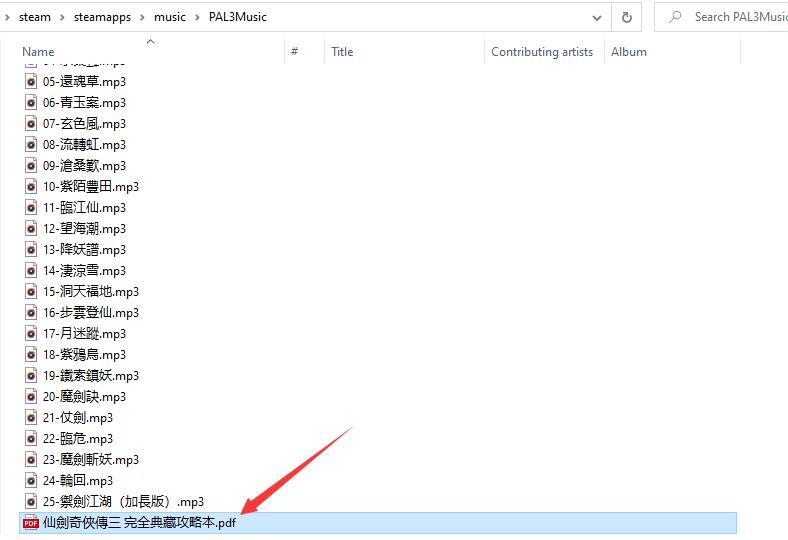Click mp3 icon of 06-青玉案.mp3
The width and height of the screenshot is (788, 540).
coord(31,102)
